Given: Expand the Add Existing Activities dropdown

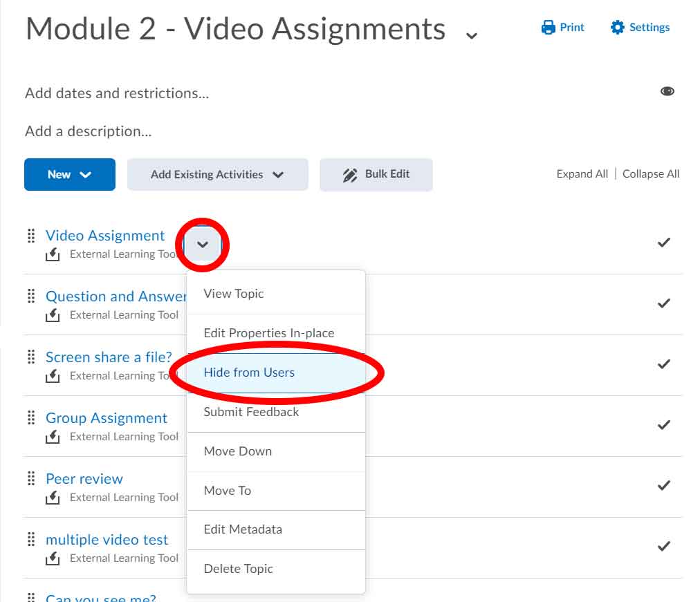Looking at the screenshot, I should coord(217,175).
